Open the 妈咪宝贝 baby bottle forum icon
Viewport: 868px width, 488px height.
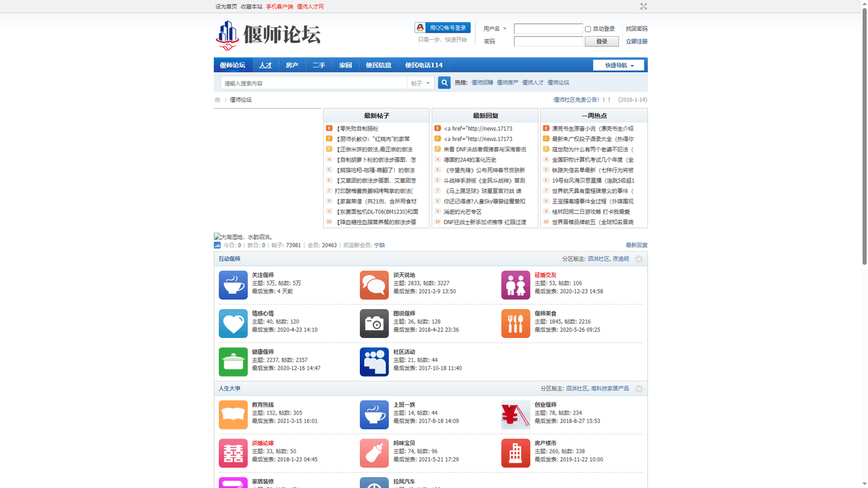pos(374,453)
